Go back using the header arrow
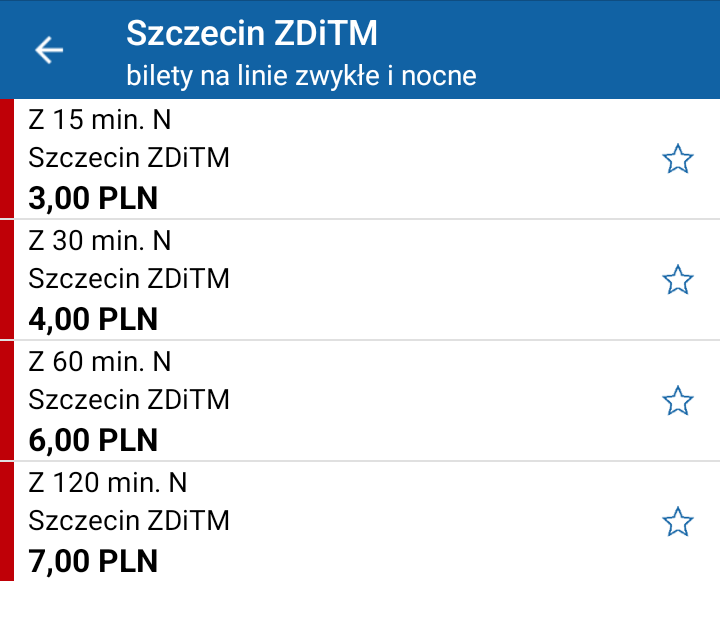Viewport: 720px width, 632px height. 49,50
